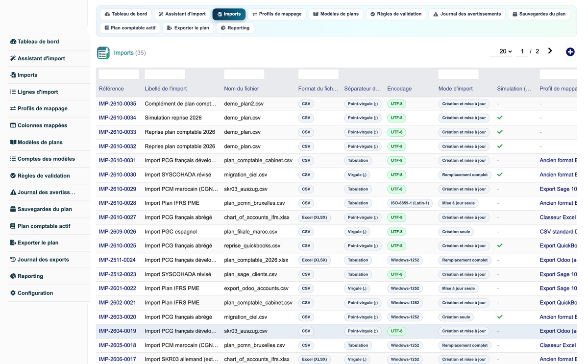Viewport: 588px width, 364px height.
Task: Click the Lignes d'import list icon
Action: point(13,92)
